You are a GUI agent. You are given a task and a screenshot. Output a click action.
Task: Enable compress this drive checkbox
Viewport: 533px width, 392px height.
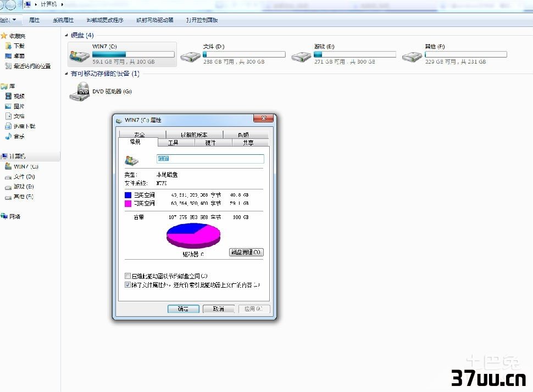128,276
